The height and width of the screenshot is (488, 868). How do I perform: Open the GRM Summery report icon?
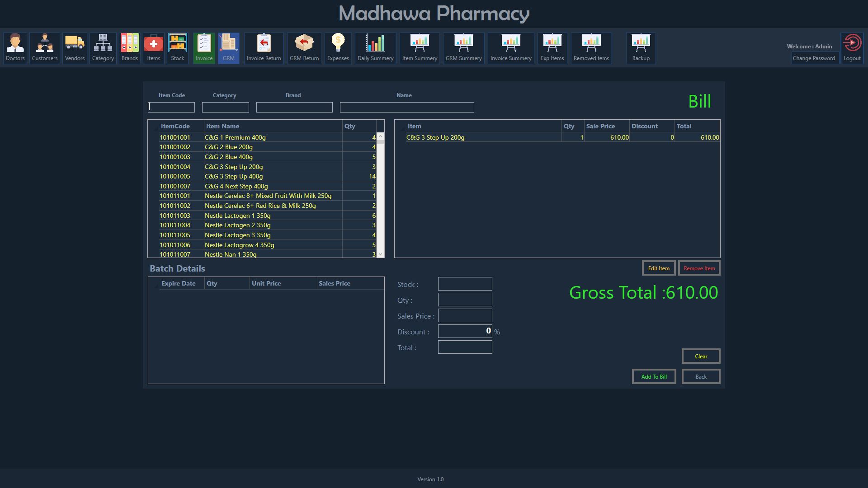(464, 48)
